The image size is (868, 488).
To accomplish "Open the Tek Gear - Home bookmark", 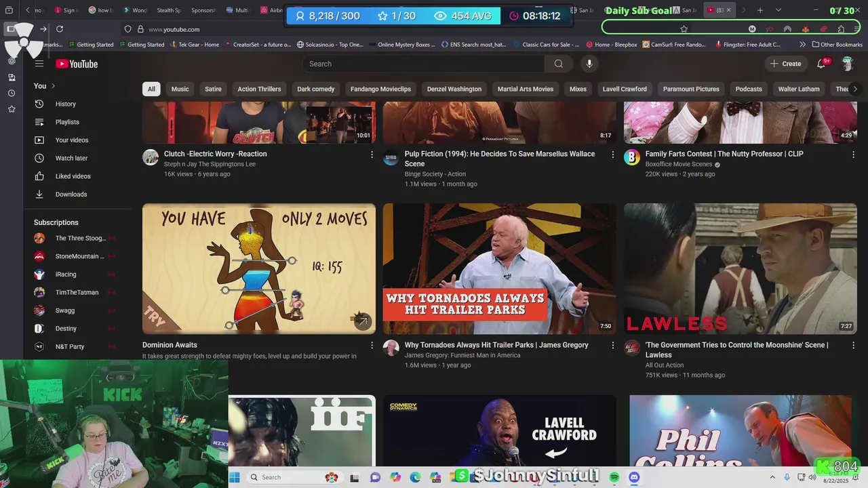I will pos(193,45).
